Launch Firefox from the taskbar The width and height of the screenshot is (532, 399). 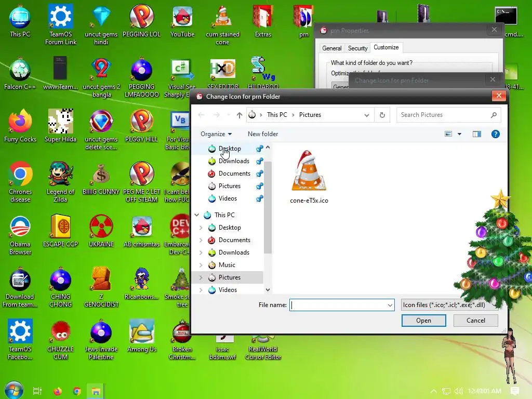(58, 391)
